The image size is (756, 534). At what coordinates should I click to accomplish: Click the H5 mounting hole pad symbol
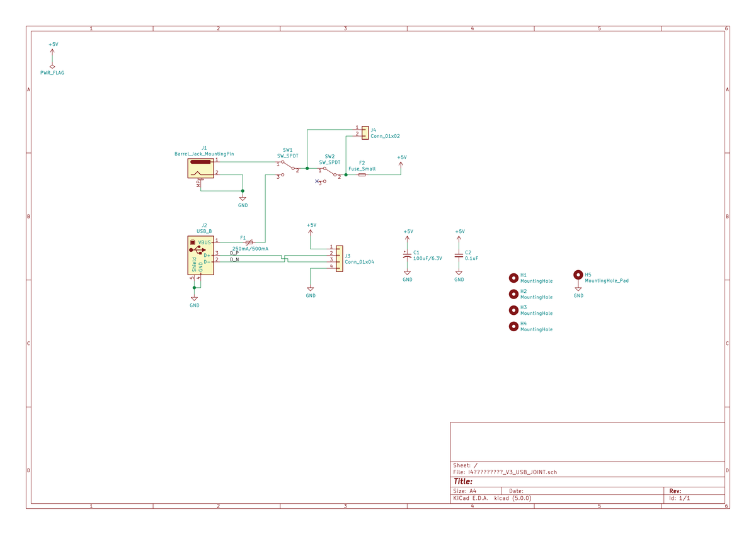click(x=578, y=275)
